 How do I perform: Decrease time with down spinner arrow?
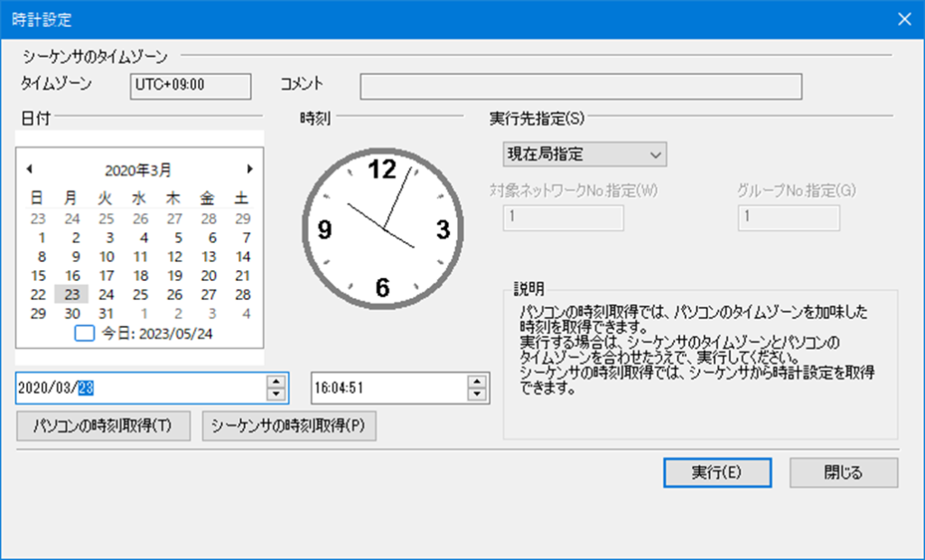pos(476,395)
